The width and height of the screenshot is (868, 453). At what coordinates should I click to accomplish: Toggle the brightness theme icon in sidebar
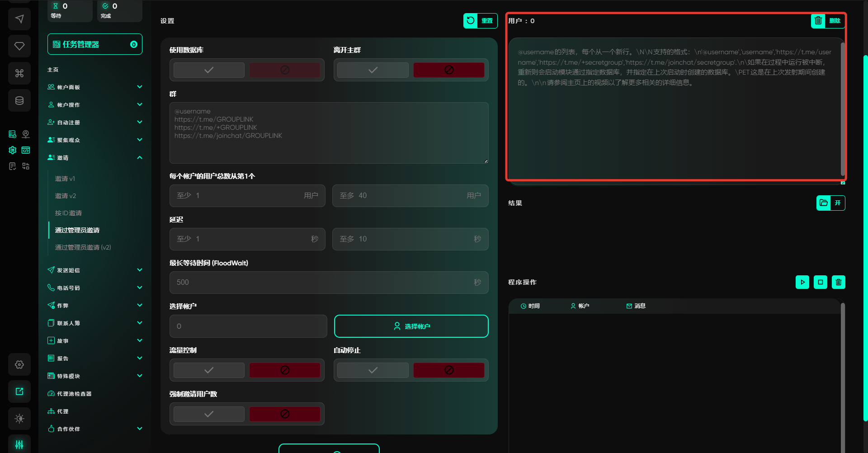[19, 419]
